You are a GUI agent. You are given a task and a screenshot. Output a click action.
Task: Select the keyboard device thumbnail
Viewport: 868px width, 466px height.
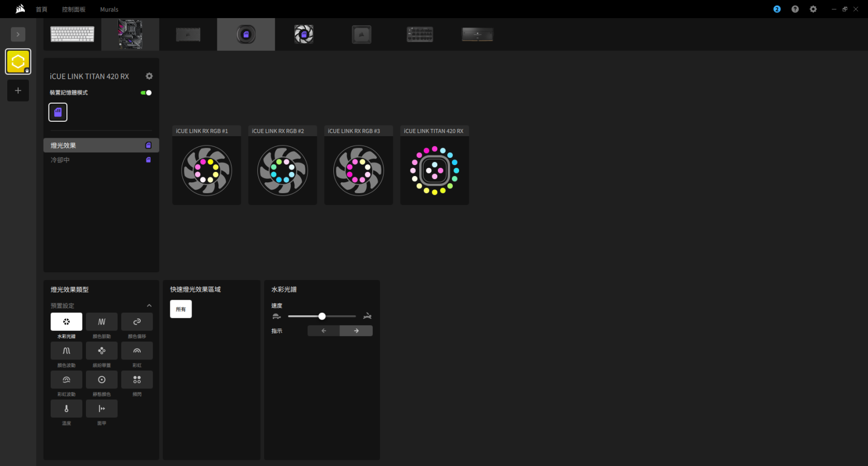tap(72, 34)
